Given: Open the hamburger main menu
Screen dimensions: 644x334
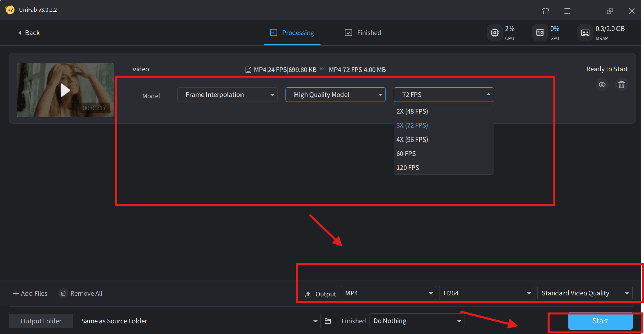Looking at the screenshot, I should click(567, 11).
